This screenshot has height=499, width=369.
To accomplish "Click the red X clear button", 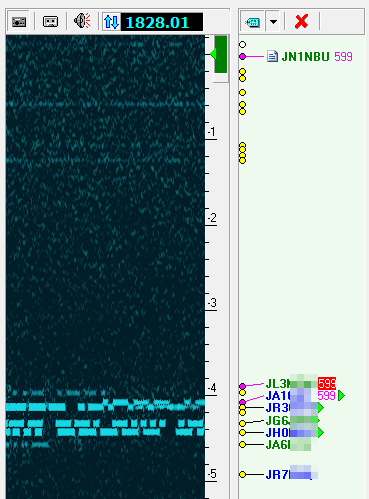I will [302, 22].
